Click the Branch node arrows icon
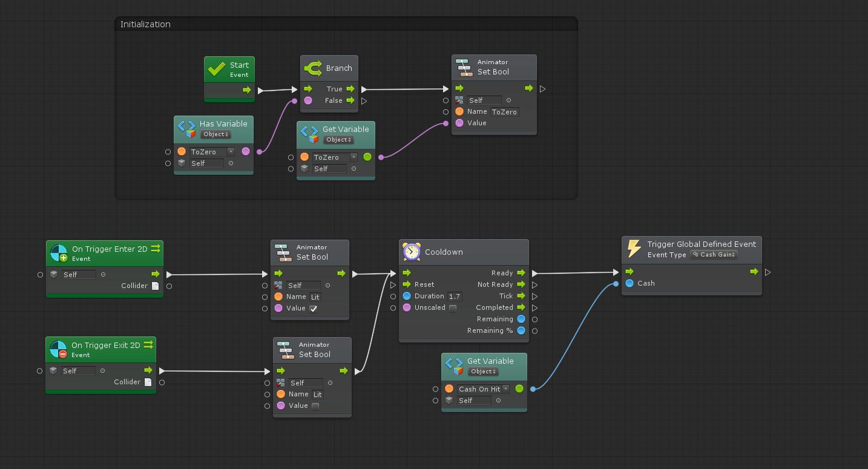 click(312, 68)
